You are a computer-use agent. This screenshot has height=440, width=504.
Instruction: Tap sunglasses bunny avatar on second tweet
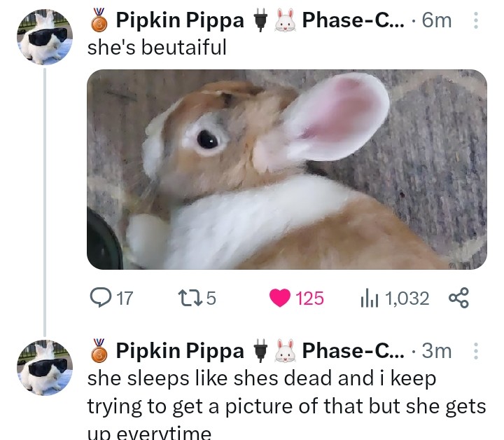point(45,368)
